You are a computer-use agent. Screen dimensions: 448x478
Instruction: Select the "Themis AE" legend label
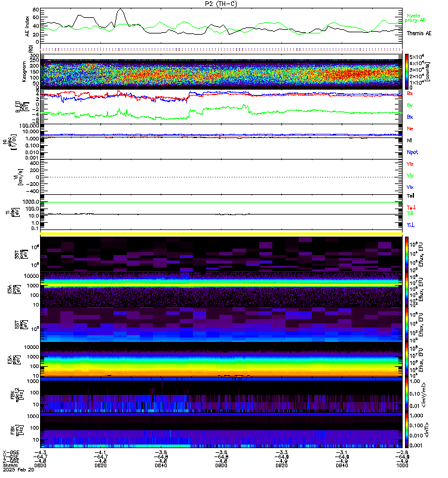pyautogui.click(x=419, y=33)
